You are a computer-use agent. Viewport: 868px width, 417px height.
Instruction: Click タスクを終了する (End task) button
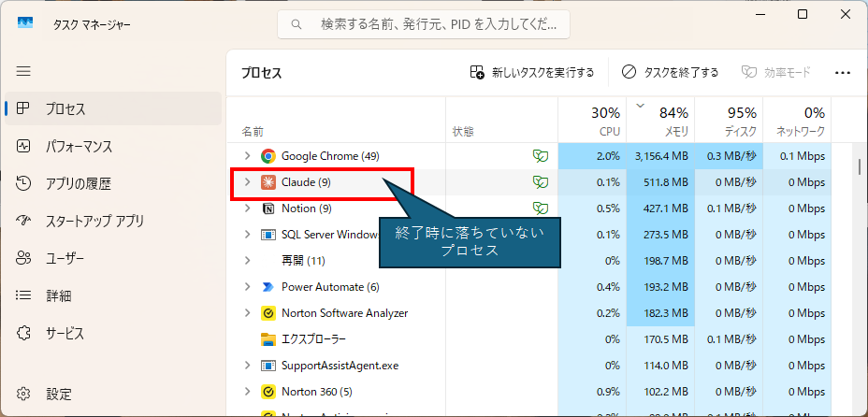pyautogui.click(x=670, y=72)
